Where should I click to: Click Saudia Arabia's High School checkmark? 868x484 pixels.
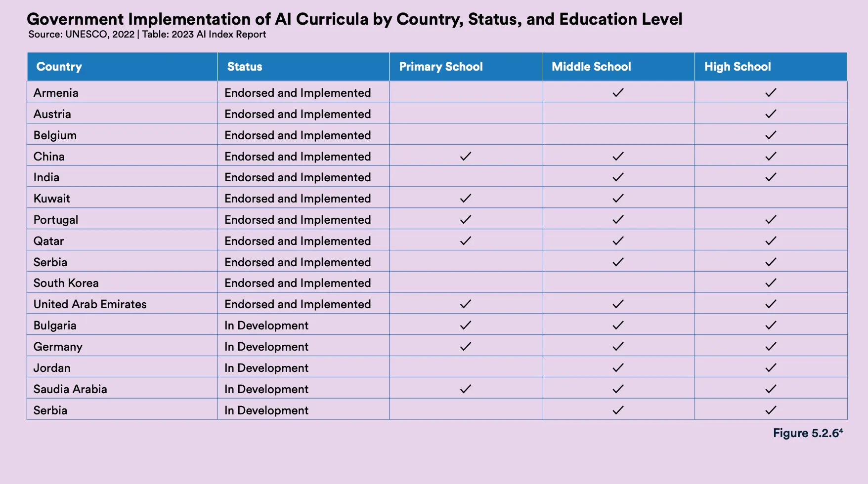(x=771, y=389)
